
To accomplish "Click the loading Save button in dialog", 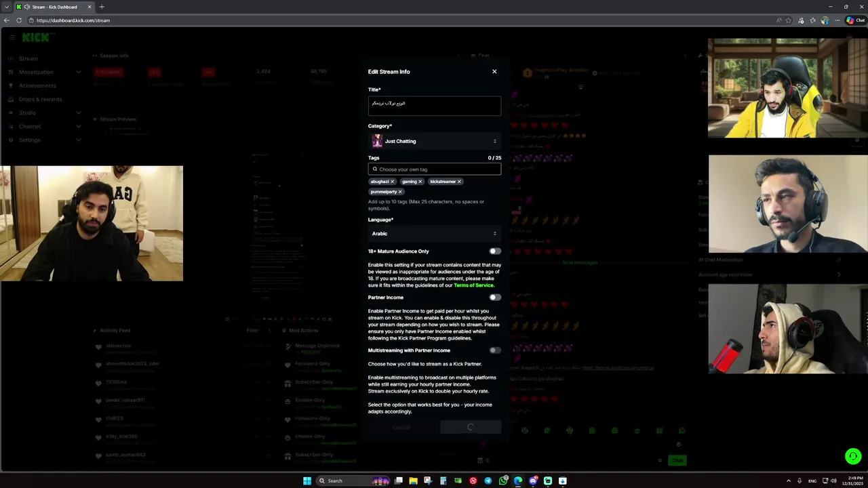I will (471, 427).
